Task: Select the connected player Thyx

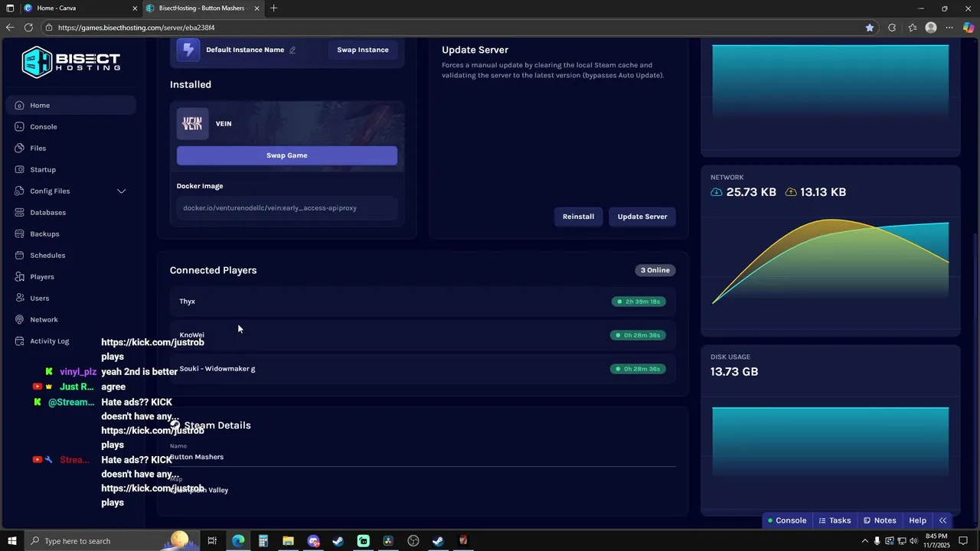Action: [x=423, y=302]
